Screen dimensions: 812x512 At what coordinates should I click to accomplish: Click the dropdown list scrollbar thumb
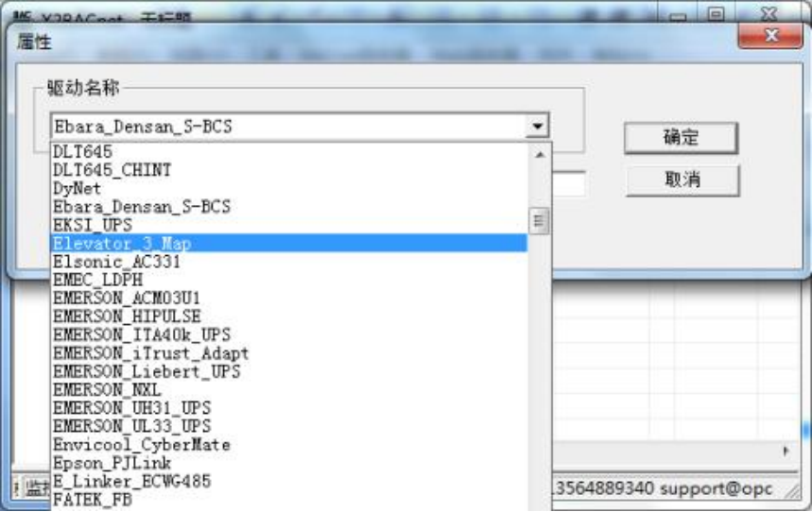[x=539, y=221]
